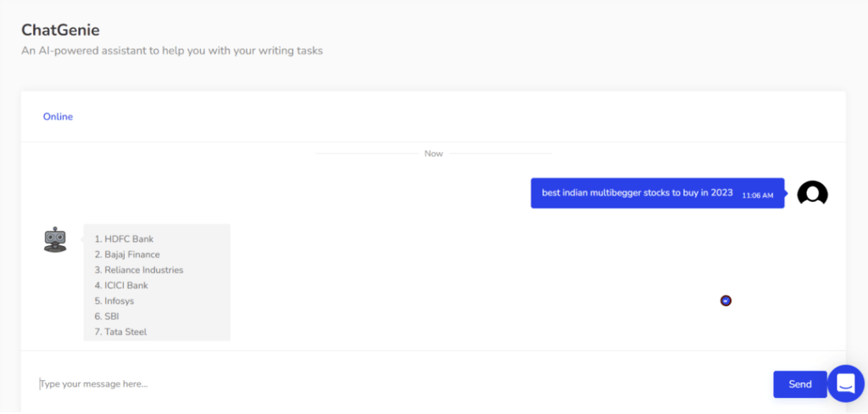The image size is (868, 414).
Task: Open the floating chat widget bubble
Action: (x=845, y=384)
